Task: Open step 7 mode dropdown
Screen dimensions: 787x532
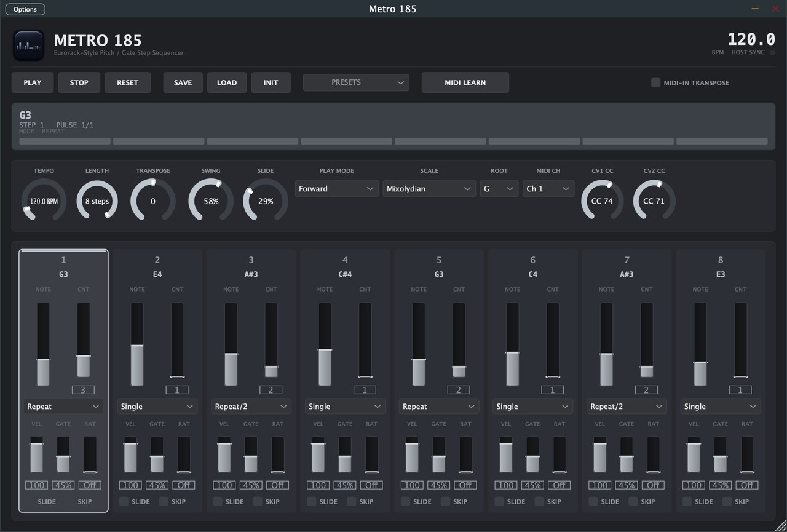Action: tap(627, 407)
